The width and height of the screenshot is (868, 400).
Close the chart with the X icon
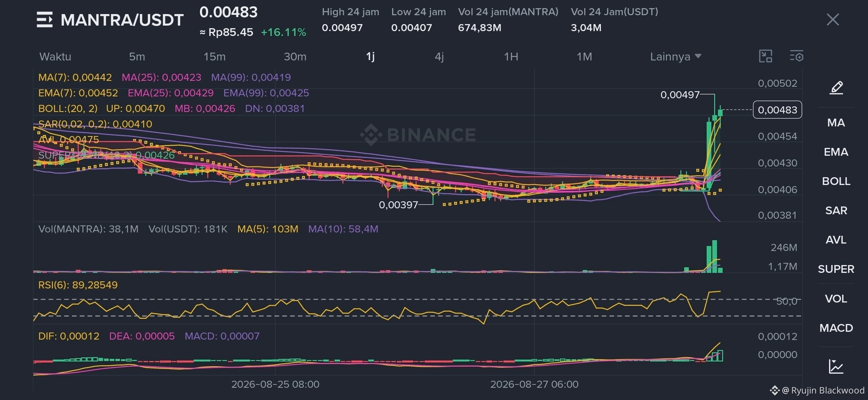click(833, 20)
